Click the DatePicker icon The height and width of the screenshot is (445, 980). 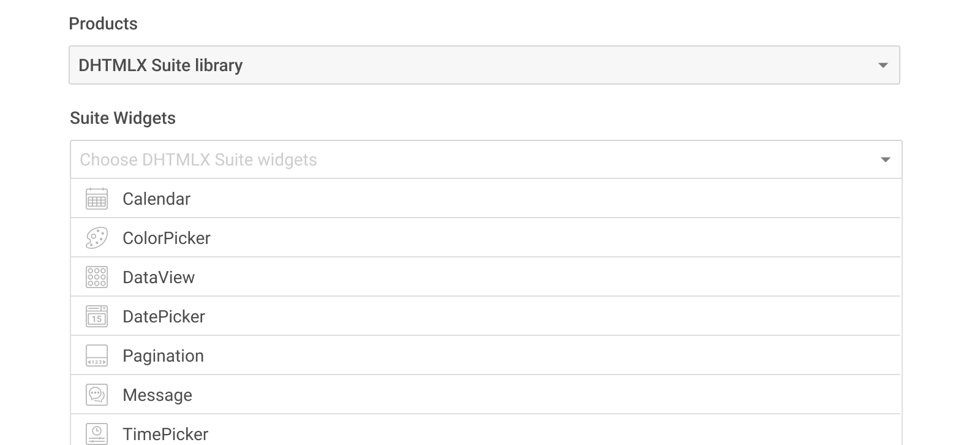[97, 316]
